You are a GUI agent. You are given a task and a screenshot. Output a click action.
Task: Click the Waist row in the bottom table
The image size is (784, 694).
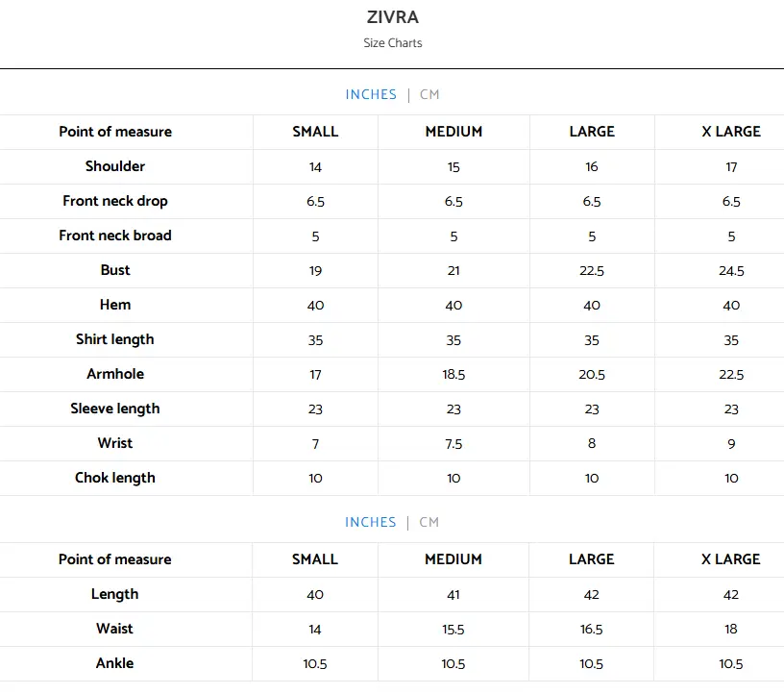115,629
